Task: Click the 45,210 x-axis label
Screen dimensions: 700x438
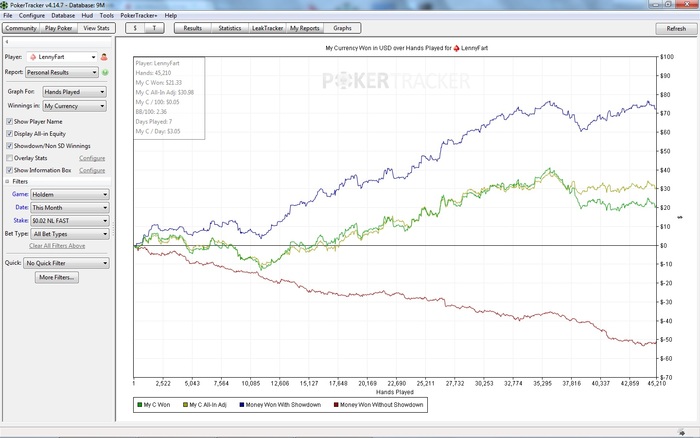Action: click(656, 384)
